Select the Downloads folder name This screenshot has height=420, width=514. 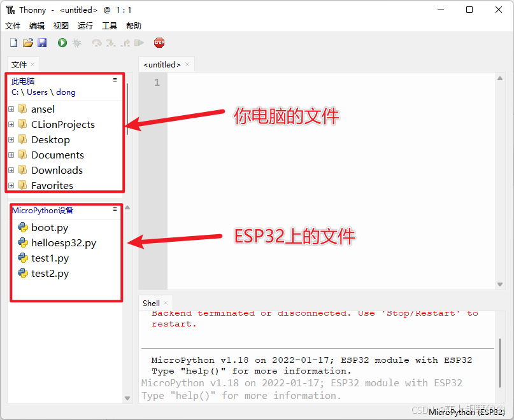57,171
